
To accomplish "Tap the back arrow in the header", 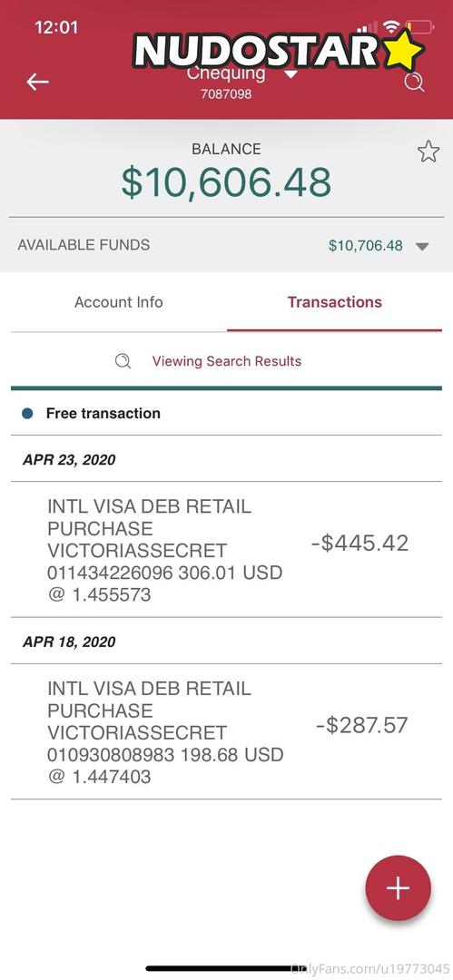I will pyautogui.click(x=37, y=82).
